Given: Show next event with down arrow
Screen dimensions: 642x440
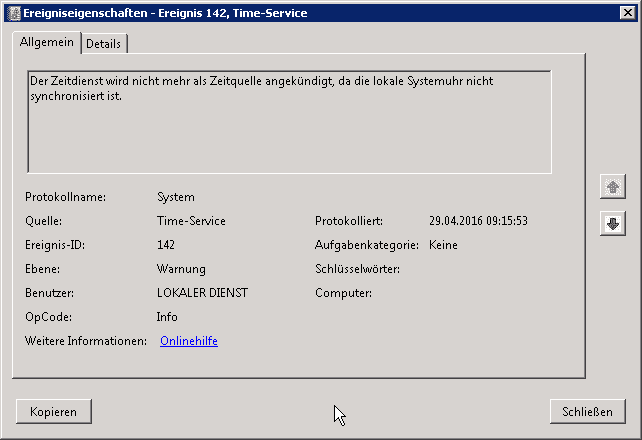Looking at the screenshot, I should 613,223.
